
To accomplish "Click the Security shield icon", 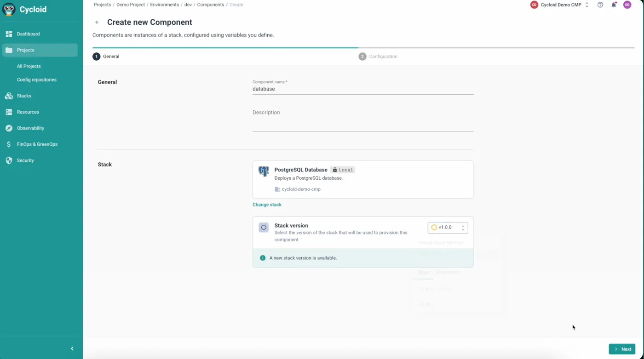I will 9,160.
